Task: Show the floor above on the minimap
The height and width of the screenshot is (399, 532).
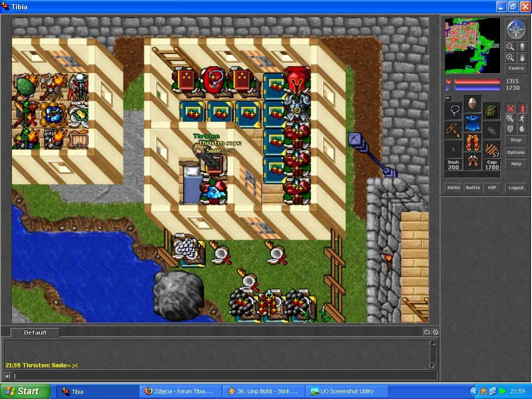Action: click(522, 46)
